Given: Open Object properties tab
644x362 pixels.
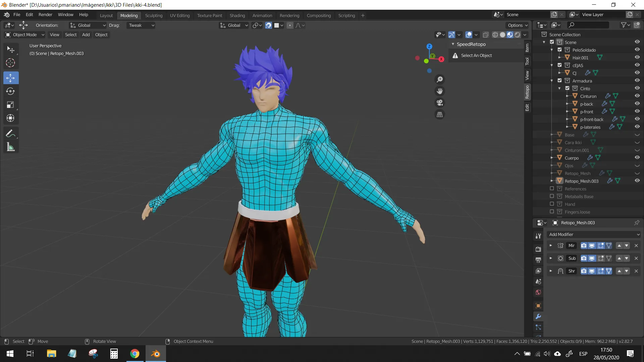Looking at the screenshot, I should [x=538, y=306].
